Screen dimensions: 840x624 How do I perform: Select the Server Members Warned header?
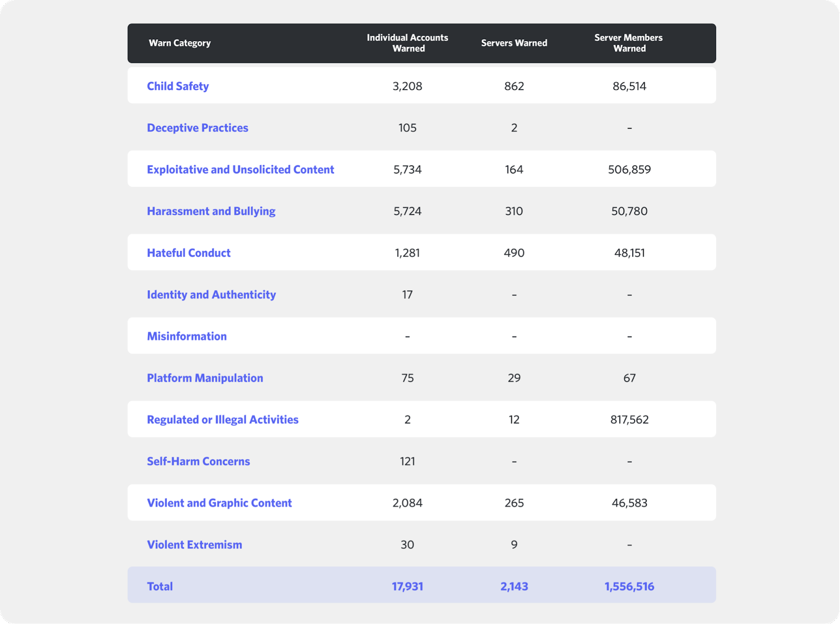[x=629, y=43]
